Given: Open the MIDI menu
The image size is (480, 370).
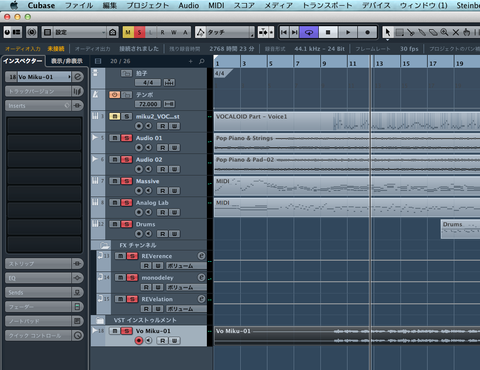Looking at the screenshot, I should click(216, 5).
